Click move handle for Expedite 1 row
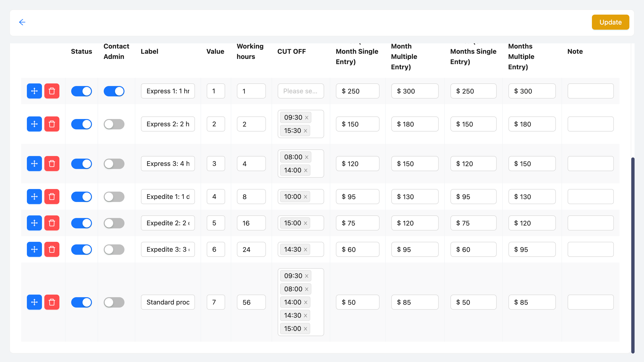 34,197
